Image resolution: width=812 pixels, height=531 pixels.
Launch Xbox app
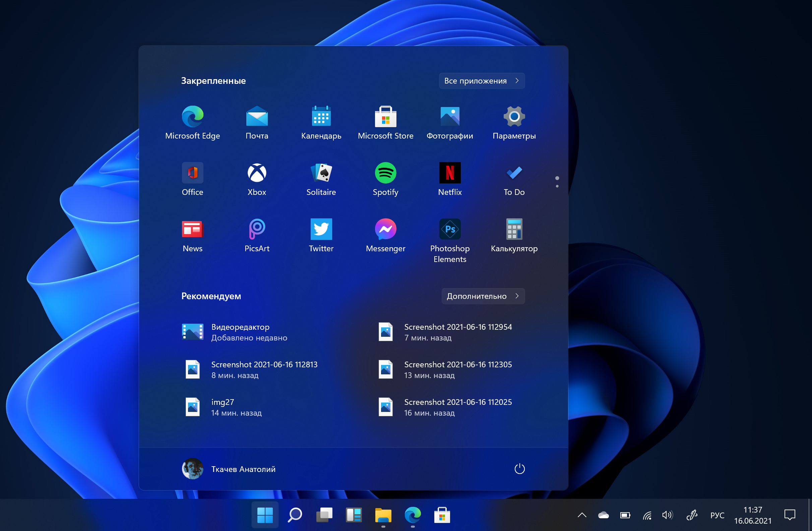257,178
